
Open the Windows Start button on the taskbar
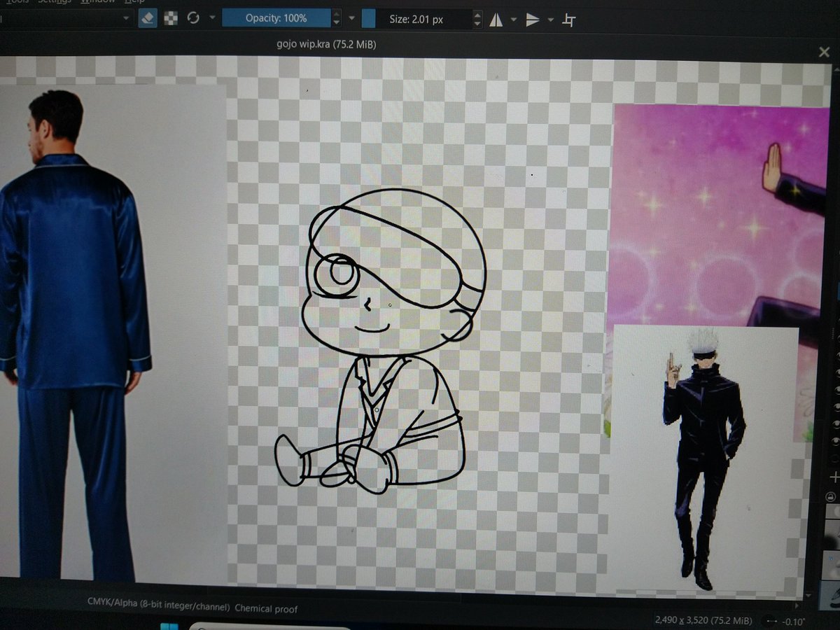(x=169, y=626)
